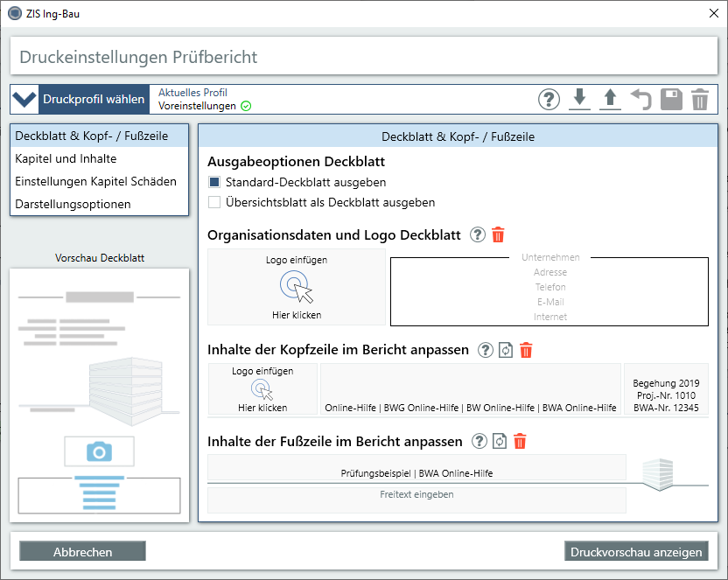The width and height of the screenshot is (728, 580).
Task: Open Einstellungen Kapitel Schäden section
Action: pos(95,181)
